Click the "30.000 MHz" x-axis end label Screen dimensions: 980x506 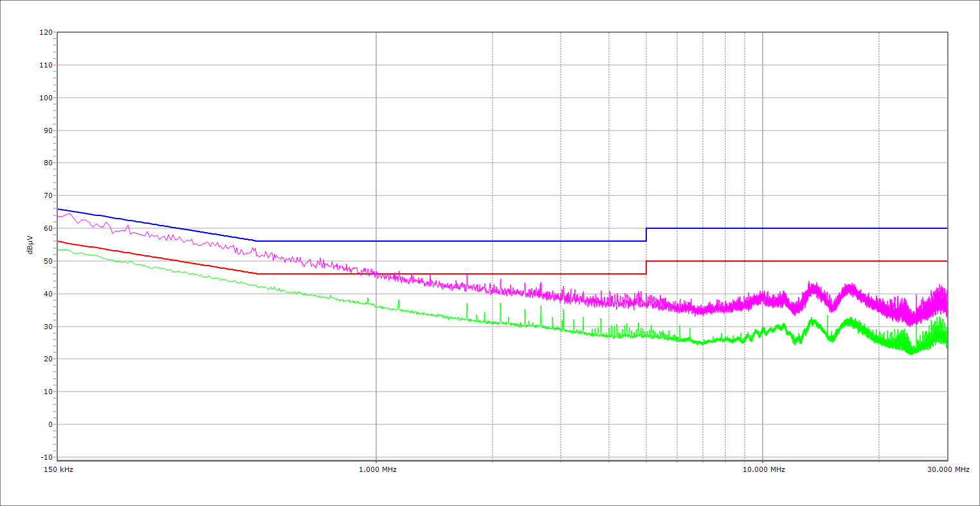pyautogui.click(x=948, y=469)
